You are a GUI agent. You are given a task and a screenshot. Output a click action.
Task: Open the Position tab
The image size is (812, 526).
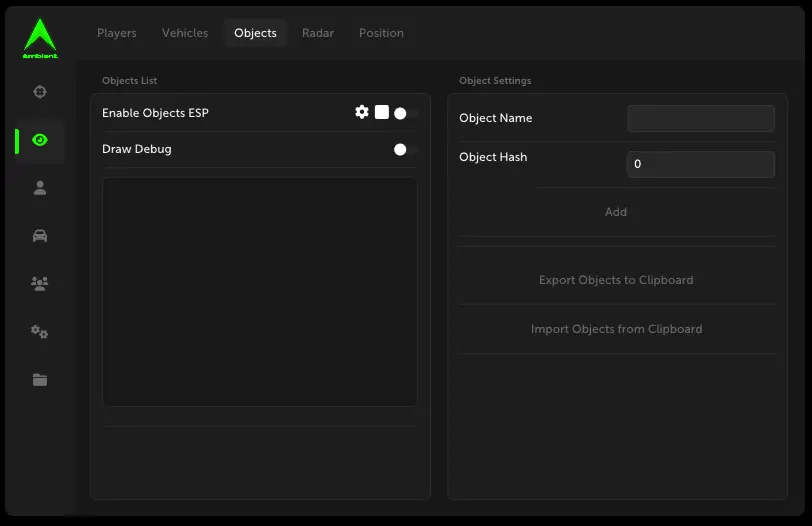381,33
